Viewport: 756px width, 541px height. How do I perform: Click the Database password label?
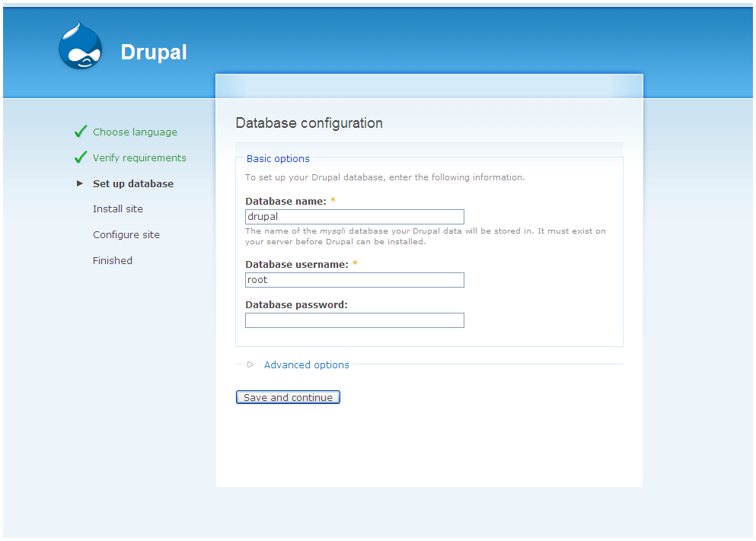pyautogui.click(x=296, y=305)
